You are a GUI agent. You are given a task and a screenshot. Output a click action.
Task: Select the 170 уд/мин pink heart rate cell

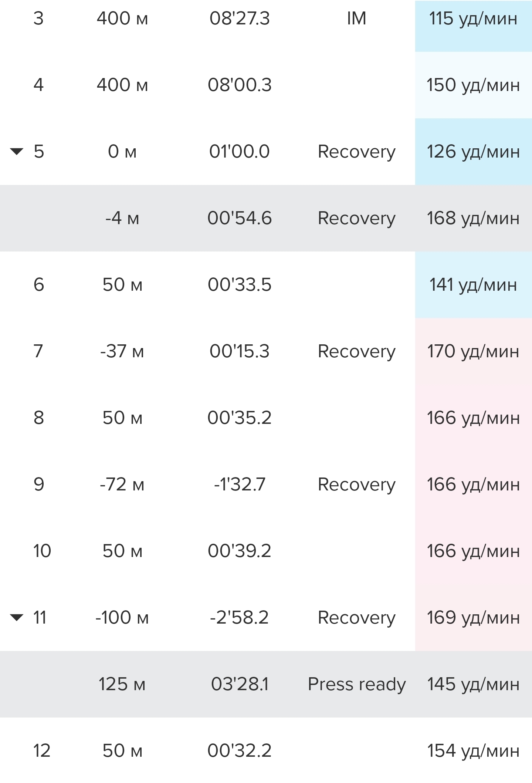473,351
